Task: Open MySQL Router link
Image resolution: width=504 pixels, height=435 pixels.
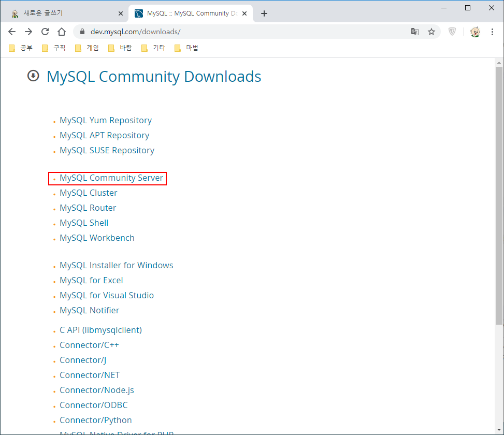Action: (88, 208)
